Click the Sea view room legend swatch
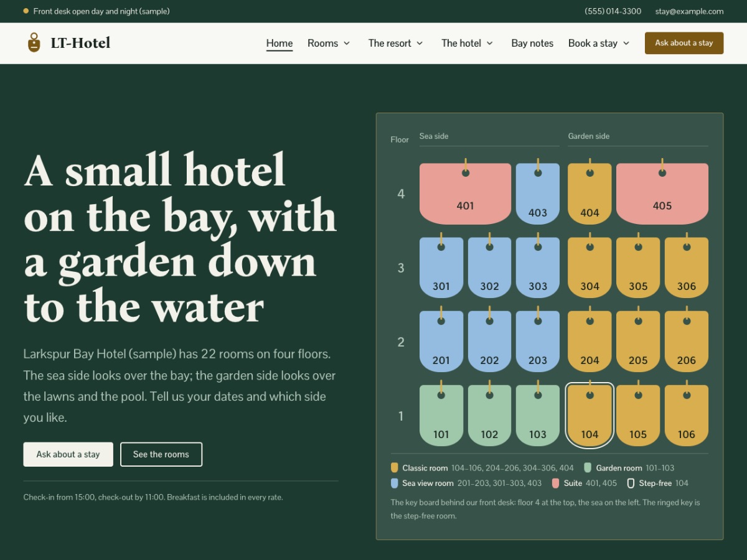The height and width of the screenshot is (560, 747). [x=395, y=483]
